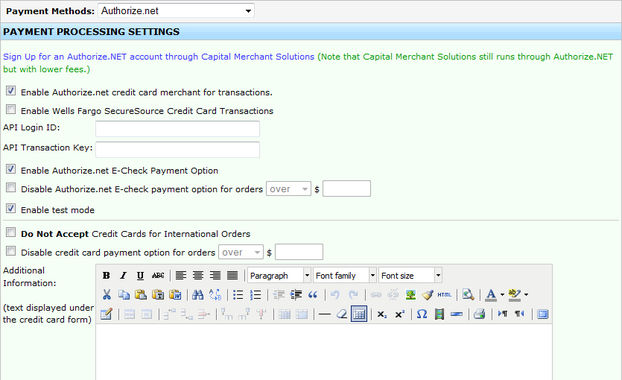Click the highlighted Insert Table icon
622x380 pixels.
click(359, 314)
